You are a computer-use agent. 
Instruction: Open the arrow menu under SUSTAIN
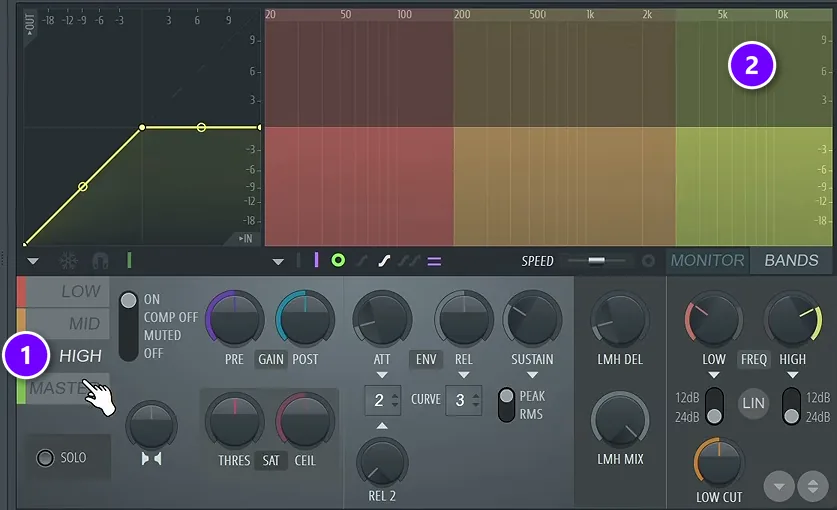pyautogui.click(x=532, y=375)
